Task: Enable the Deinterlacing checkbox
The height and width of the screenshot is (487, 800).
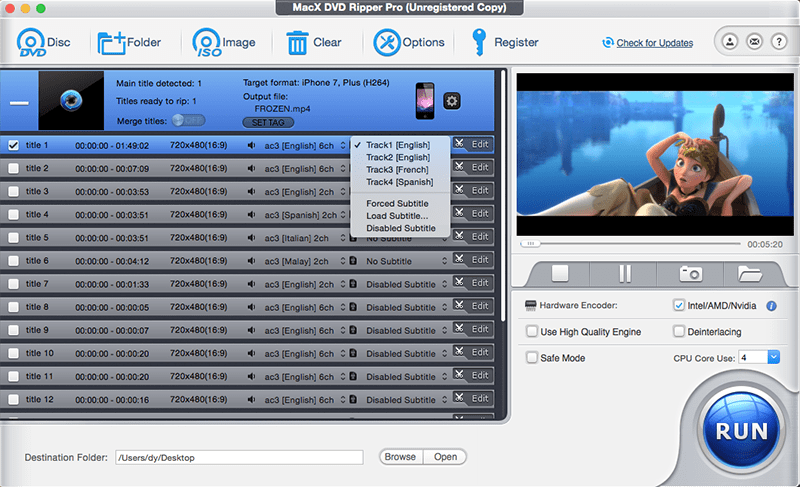Action: 679,331
